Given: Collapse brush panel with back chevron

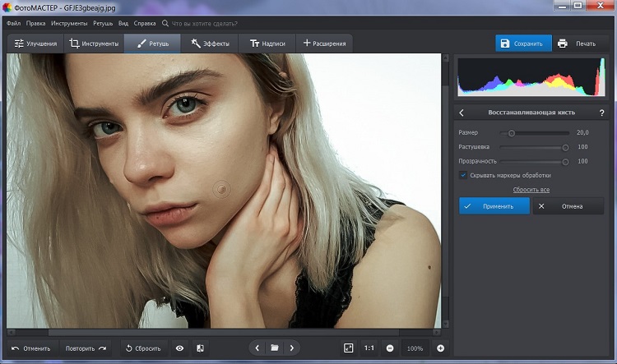Looking at the screenshot, I should click(x=462, y=113).
